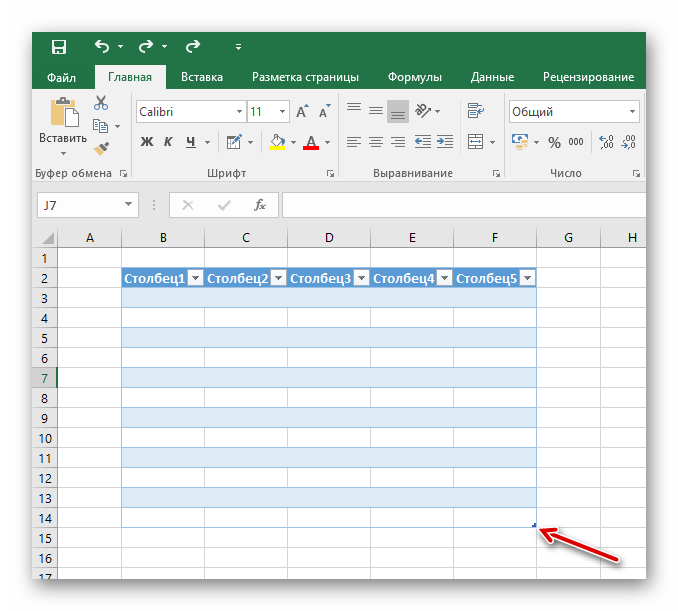Open the Столбец3 filter dropdown
Image resolution: width=678 pixels, height=611 pixels.
[x=361, y=278]
